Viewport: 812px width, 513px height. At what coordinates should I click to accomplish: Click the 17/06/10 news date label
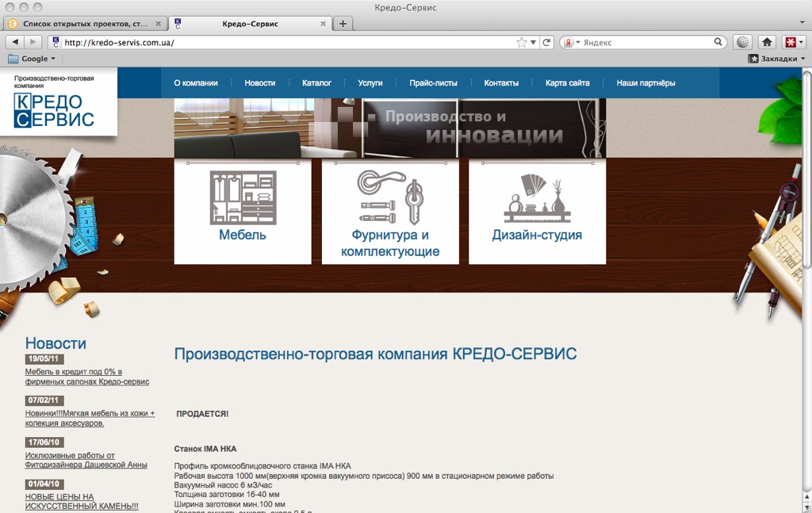44,442
